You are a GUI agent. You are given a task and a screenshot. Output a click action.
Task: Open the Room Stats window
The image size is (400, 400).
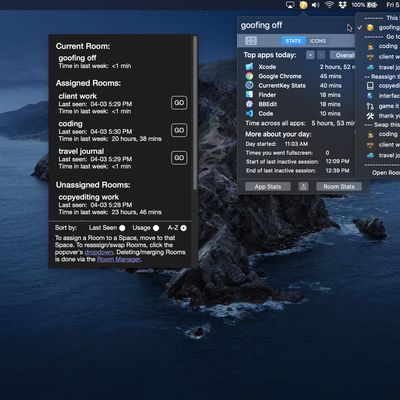tap(339, 187)
